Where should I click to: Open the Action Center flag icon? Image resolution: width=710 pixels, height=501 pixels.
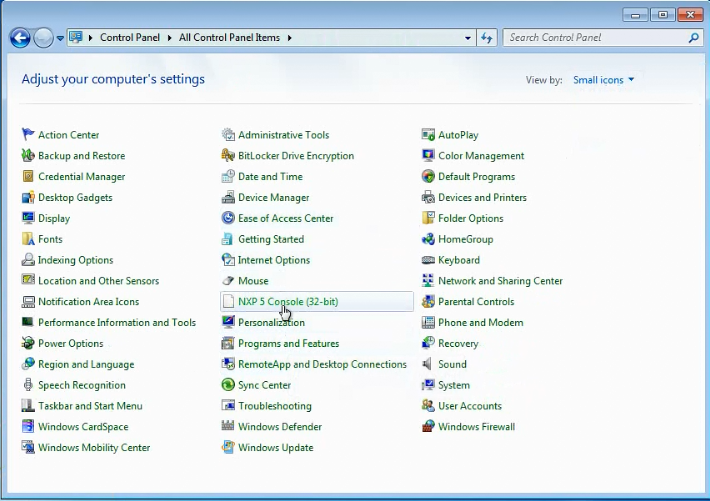(28, 134)
